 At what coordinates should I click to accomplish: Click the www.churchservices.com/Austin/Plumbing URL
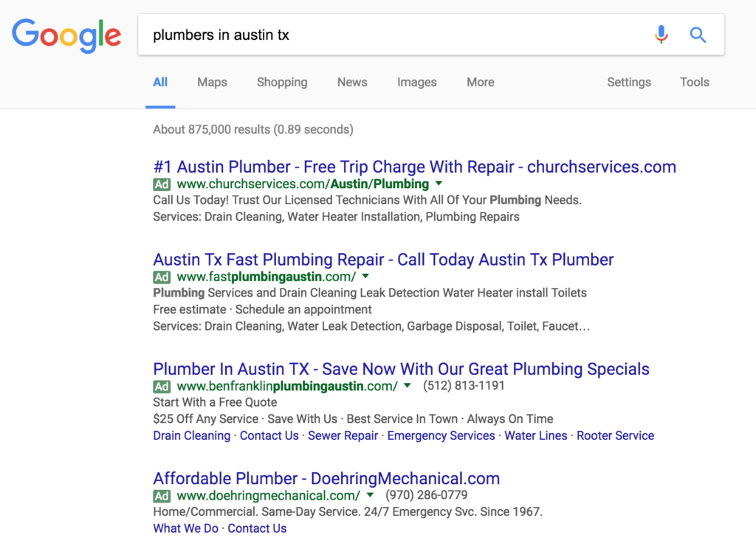tap(303, 184)
